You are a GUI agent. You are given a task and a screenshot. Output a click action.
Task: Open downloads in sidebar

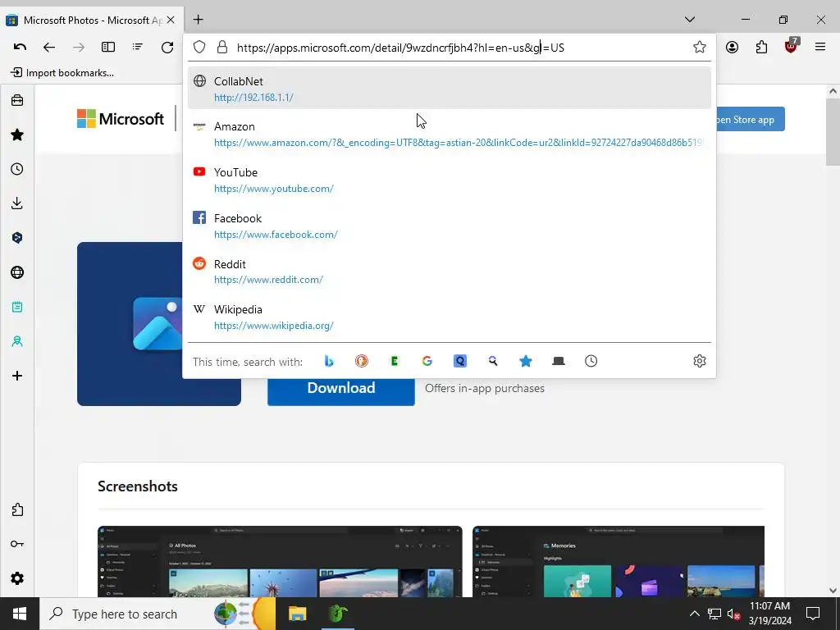pos(17,203)
